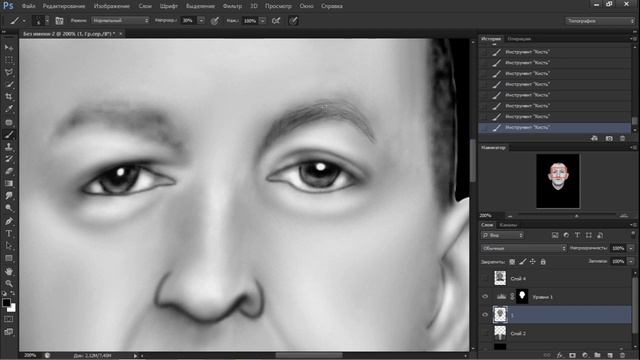Screen dimensions: 640x360
Task: Toggle layer filtering switch in Layers panel
Action: click(633, 235)
